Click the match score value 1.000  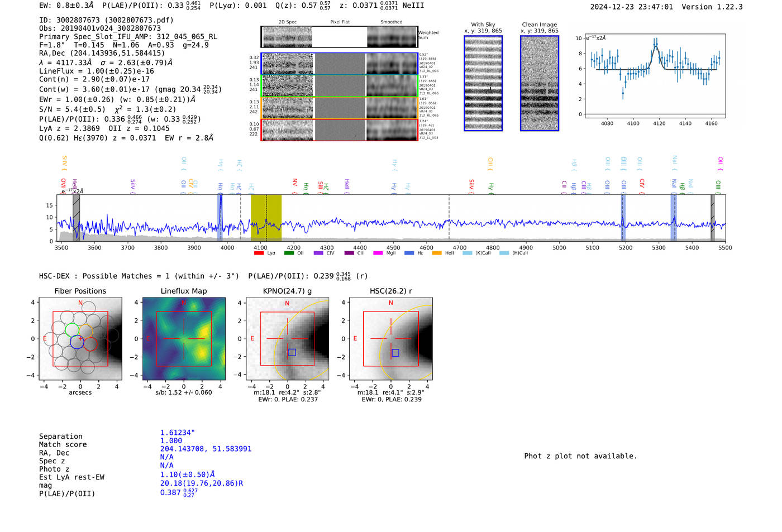pyautogui.click(x=171, y=441)
